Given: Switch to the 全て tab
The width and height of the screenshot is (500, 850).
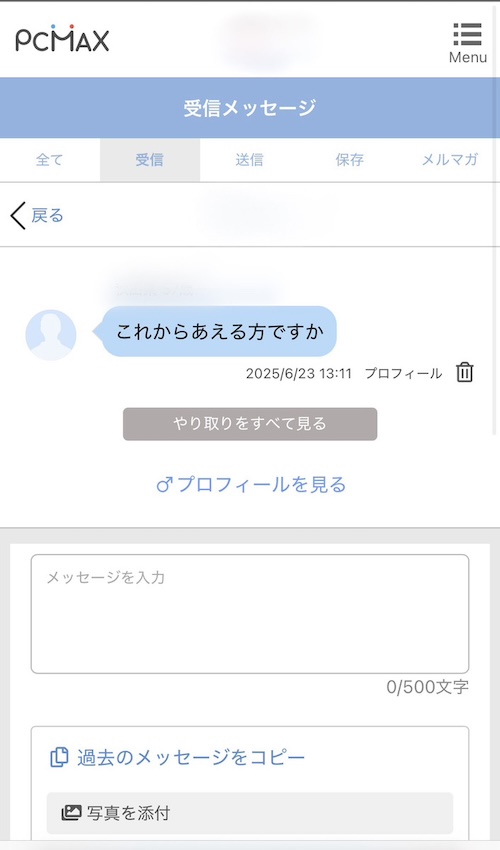Looking at the screenshot, I should pyautogui.click(x=50, y=160).
